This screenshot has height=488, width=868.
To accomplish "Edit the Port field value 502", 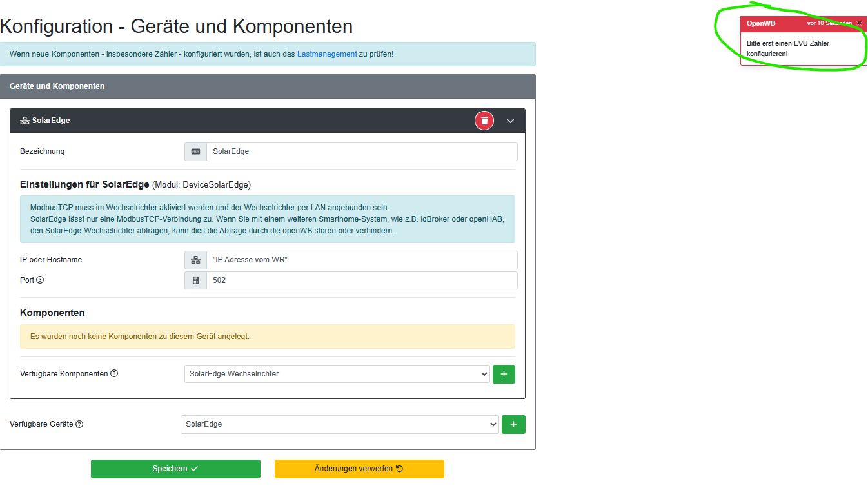I will (362, 280).
